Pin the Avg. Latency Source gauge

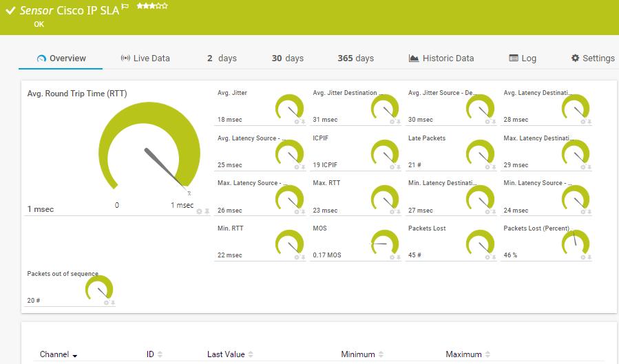303,167
